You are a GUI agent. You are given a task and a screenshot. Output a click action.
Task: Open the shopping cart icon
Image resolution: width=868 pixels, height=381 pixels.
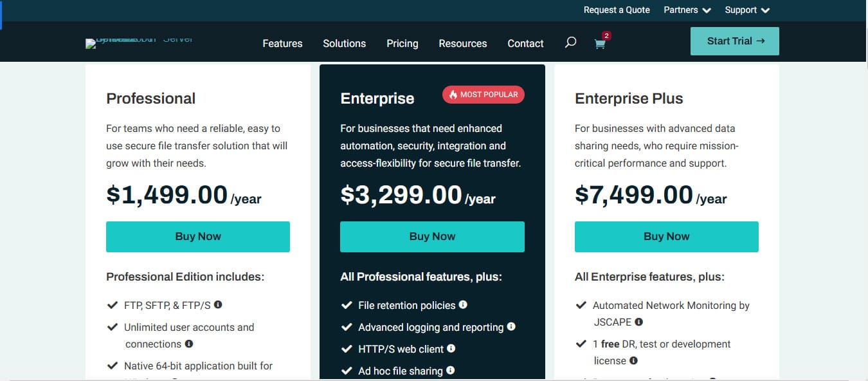600,44
